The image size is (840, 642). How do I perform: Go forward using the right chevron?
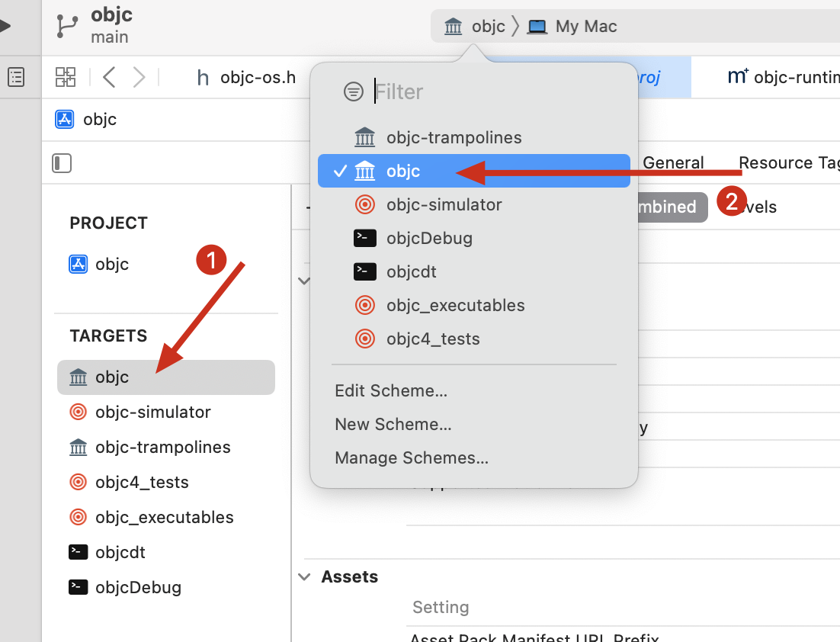coord(139,77)
